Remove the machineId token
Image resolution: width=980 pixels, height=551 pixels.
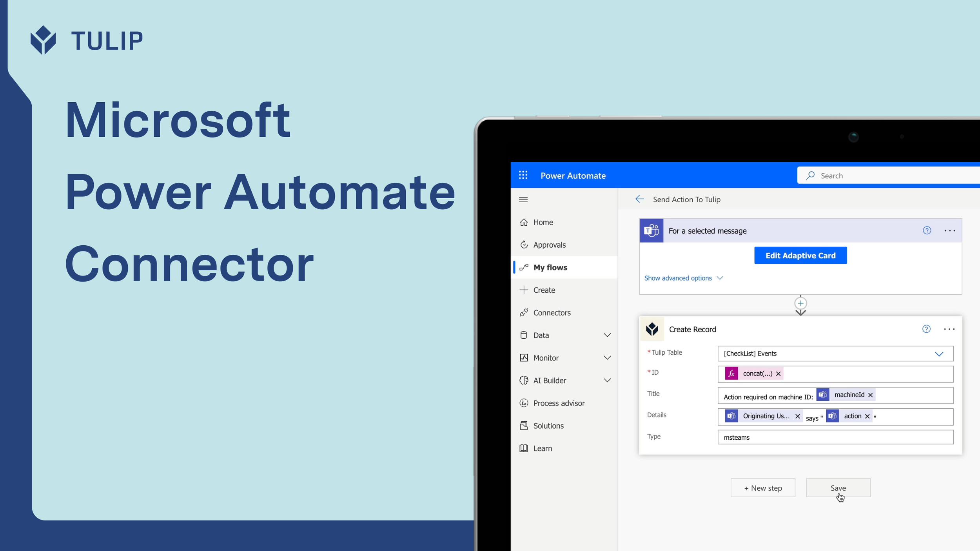[870, 395]
